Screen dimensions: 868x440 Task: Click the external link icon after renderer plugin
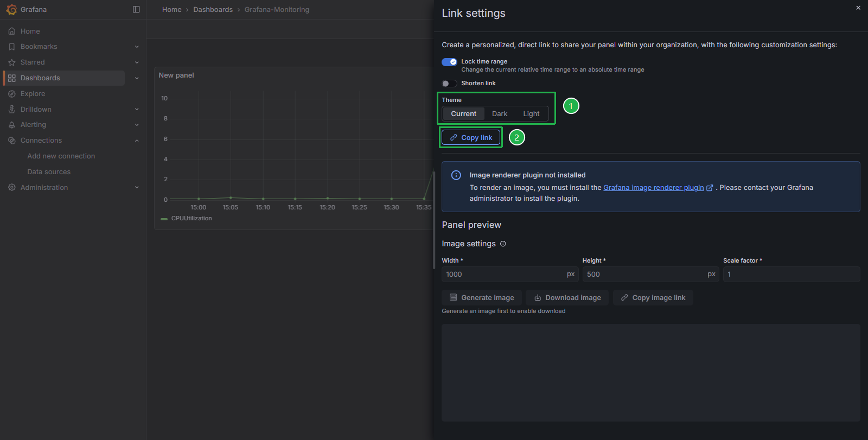pyautogui.click(x=710, y=188)
